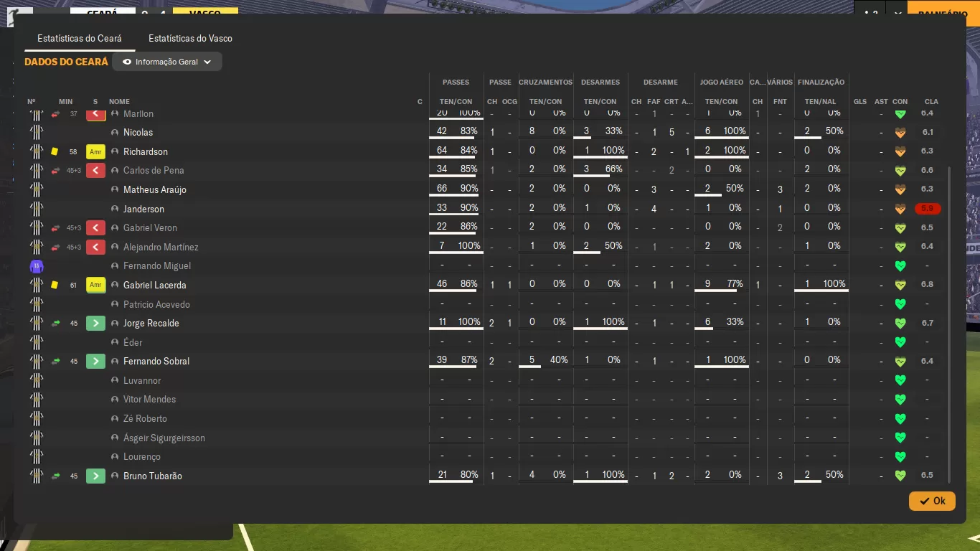Open Richardson's player profile link
Screen dimensions: 980x551
coord(146,151)
